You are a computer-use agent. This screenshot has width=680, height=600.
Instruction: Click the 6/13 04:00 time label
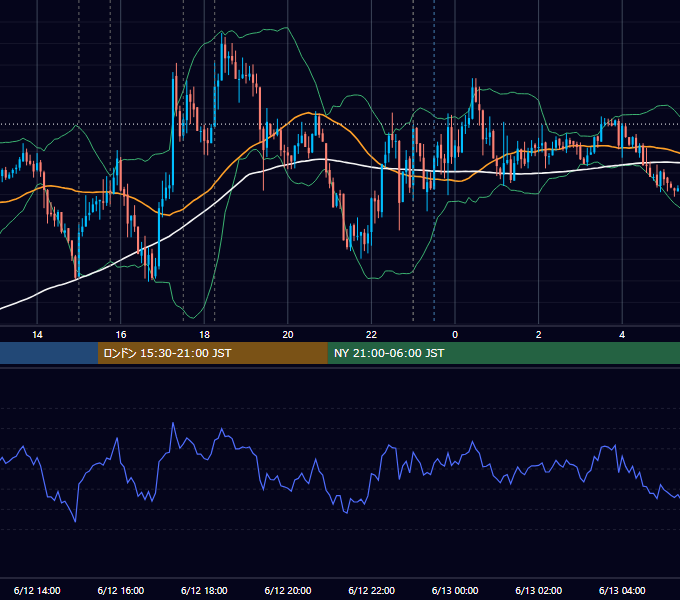click(622, 590)
